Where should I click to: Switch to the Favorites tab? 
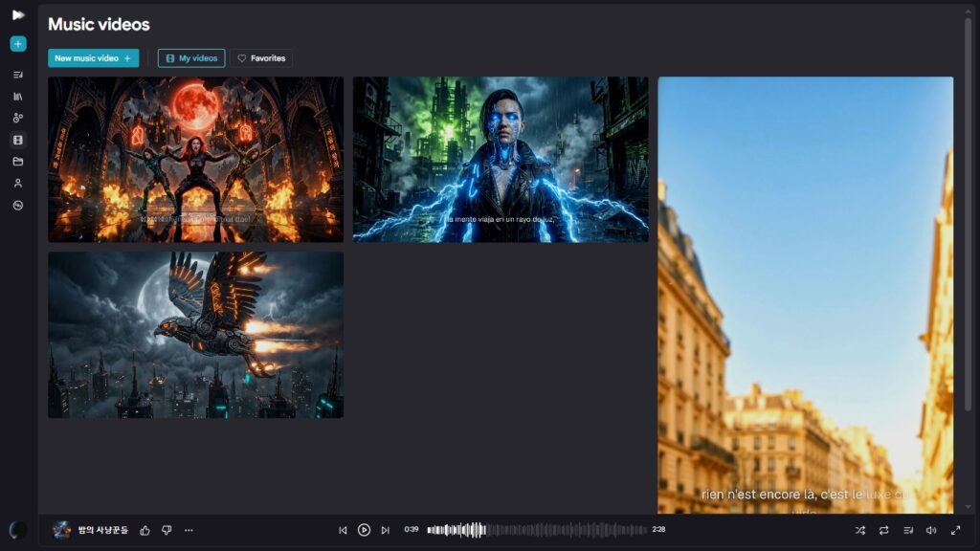261,58
